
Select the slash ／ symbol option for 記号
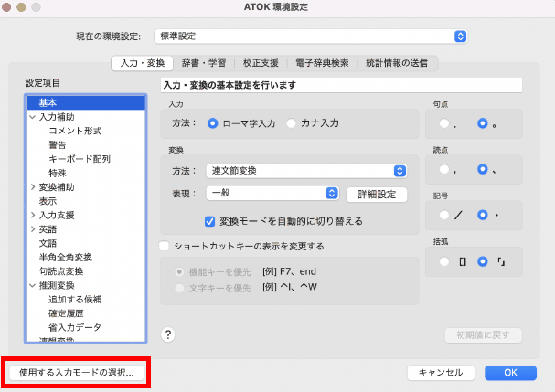pyautogui.click(x=444, y=215)
